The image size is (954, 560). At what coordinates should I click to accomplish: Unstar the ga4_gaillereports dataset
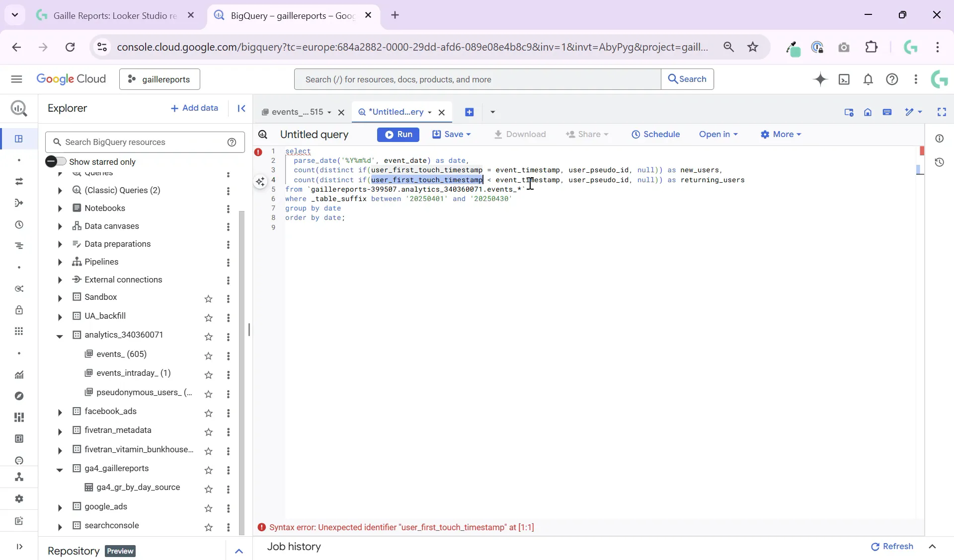coord(209,470)
